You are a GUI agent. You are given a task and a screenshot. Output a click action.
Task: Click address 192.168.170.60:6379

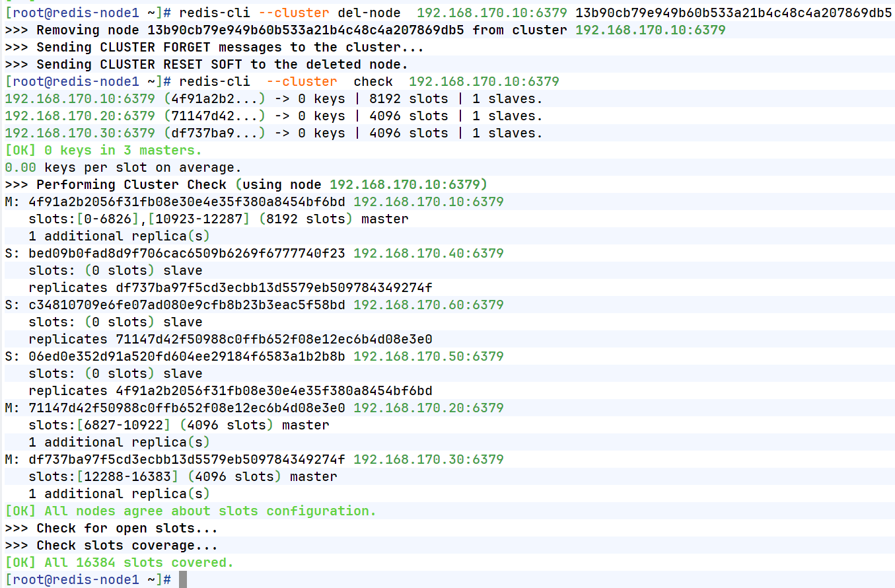click(x=429, y=305)
